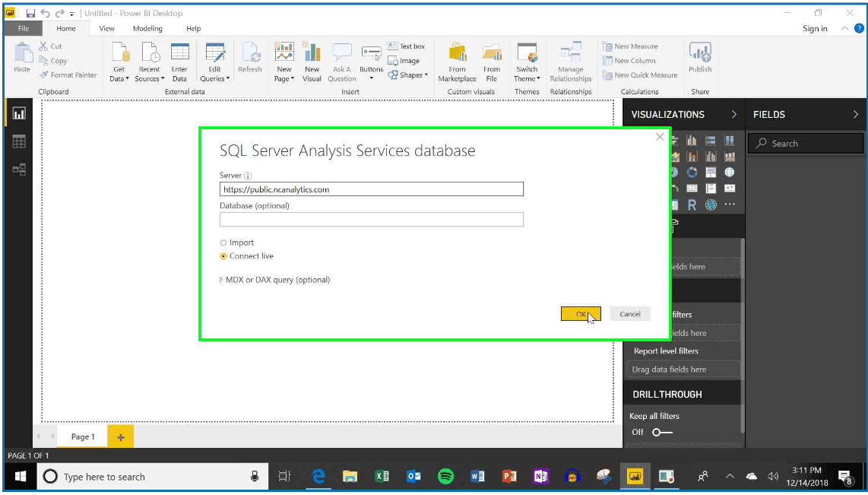
Task: Click the Copy button in Clipboard group
Action: 52,61
